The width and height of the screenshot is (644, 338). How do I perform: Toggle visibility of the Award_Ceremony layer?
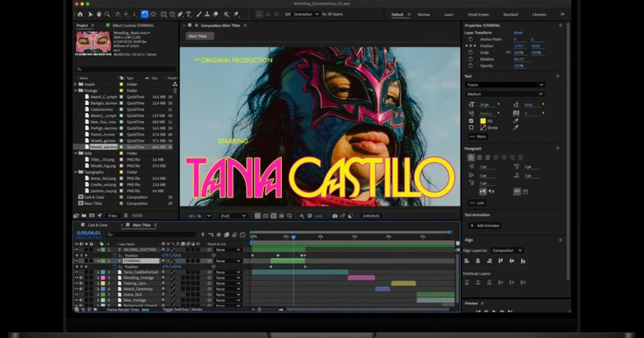point(76,289)
